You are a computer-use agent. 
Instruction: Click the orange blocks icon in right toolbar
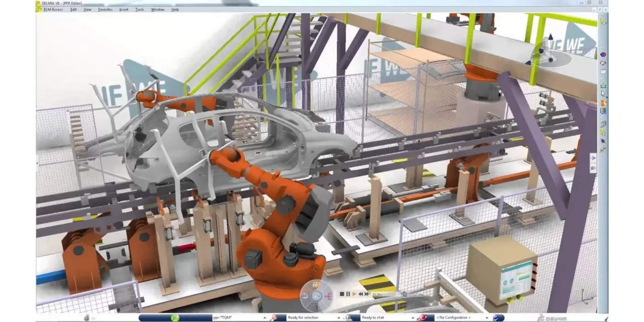[x=603, y=103]
